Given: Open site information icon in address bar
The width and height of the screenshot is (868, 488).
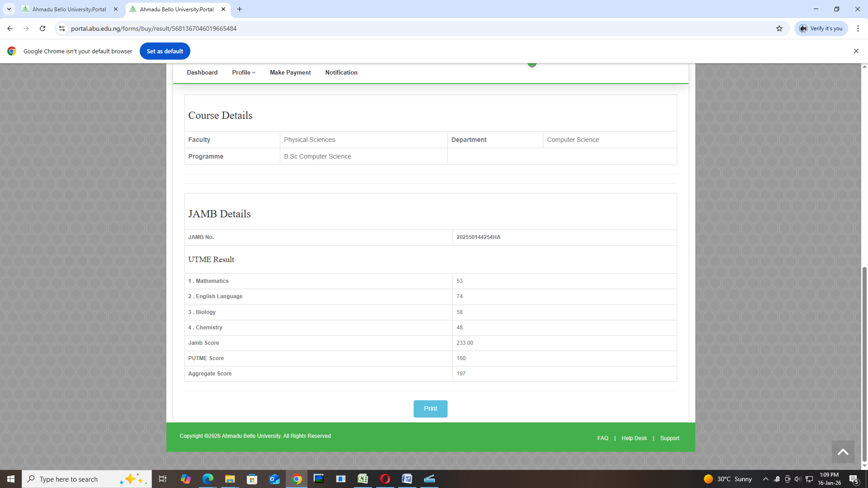Looking at the screenshot, I should (62, 28).
